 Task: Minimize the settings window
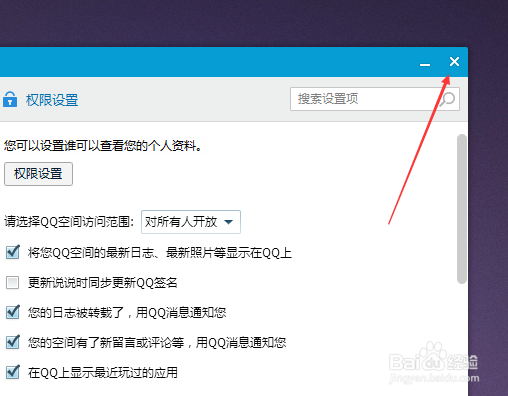click(425, 64)
